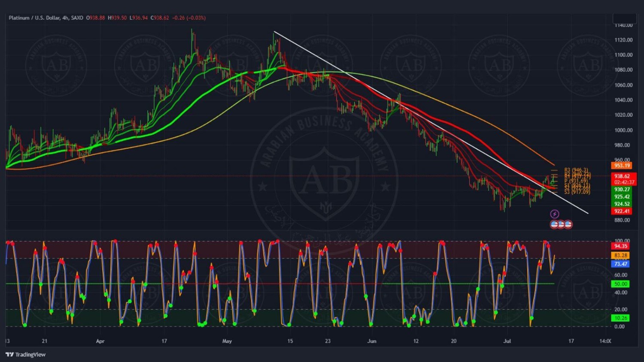
Task: Click the 1100.00 price axis label
Action: point(623,55)
